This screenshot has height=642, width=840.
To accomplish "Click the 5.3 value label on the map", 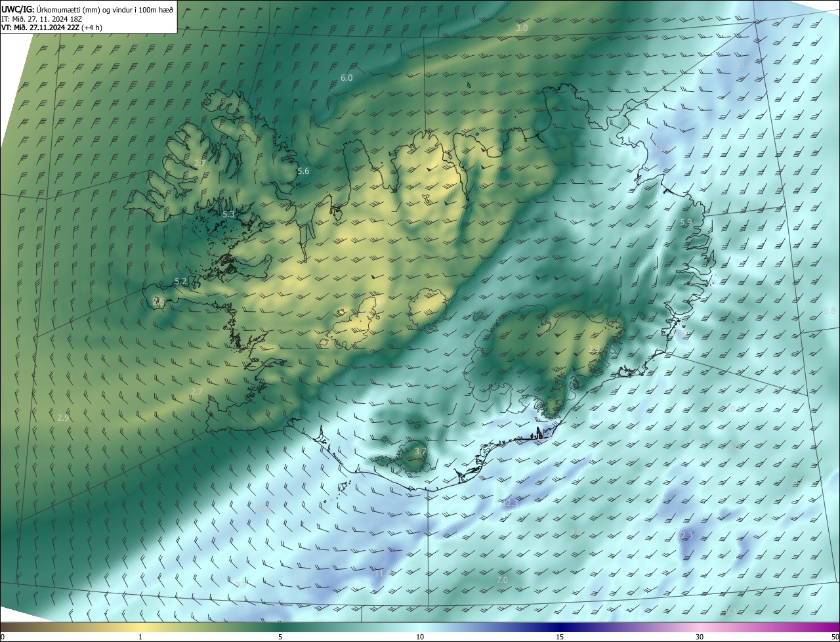I will [x=228, y=215].
